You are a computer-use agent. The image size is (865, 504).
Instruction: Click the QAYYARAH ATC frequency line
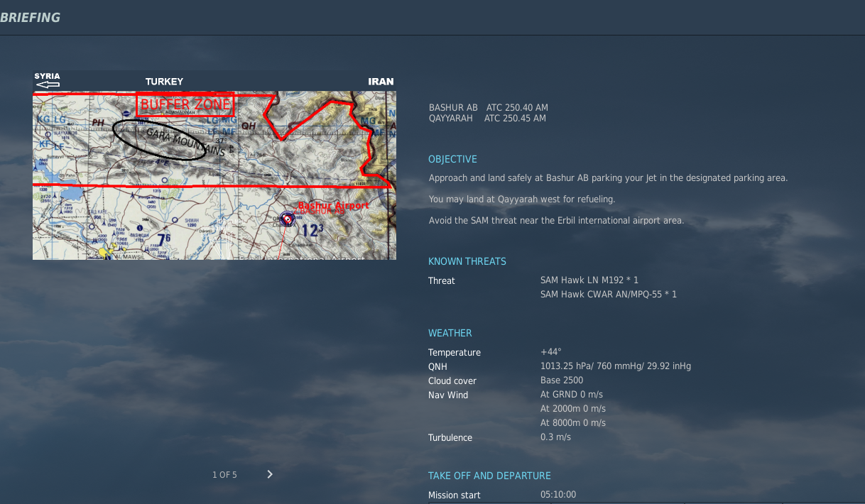(x=487, y=119)
